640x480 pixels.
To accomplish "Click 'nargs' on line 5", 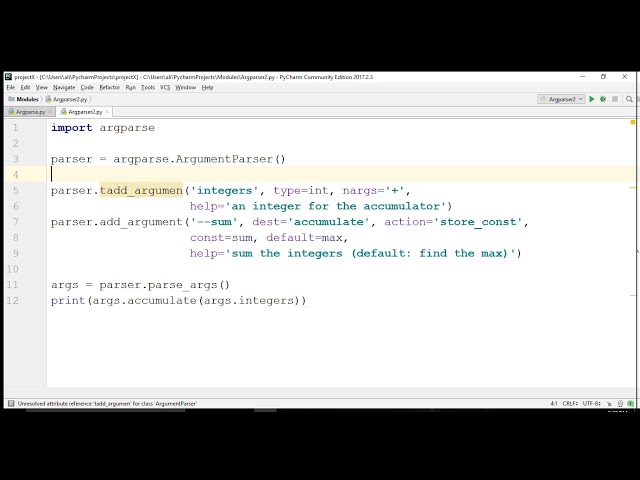I will click(360, 191).
